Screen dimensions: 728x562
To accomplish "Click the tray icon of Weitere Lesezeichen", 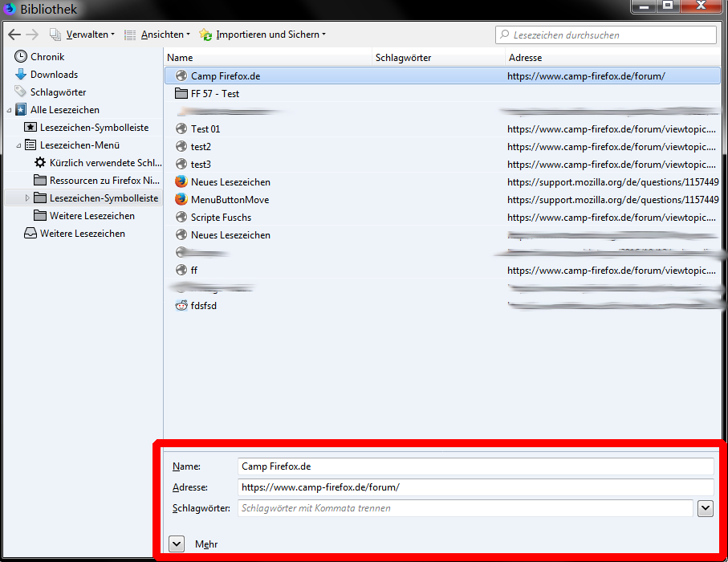I will coord(31,233).
